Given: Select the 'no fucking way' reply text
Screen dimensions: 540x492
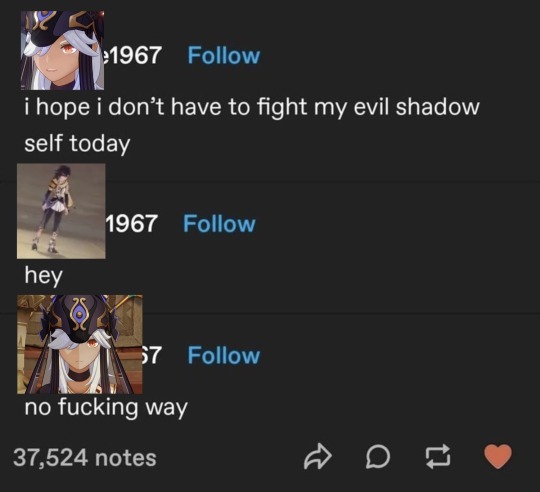Looking at the screenshot, I should [106, 408].
